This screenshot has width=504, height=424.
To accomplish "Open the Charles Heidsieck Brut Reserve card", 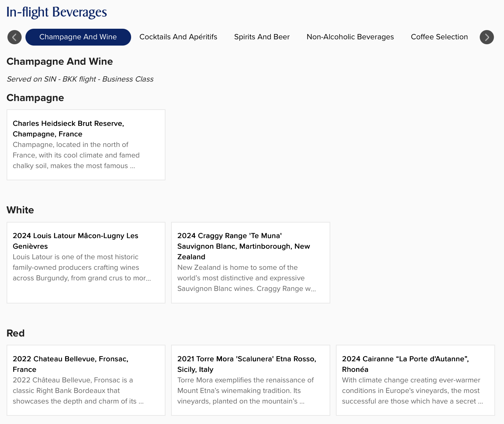I will point(86,145).
